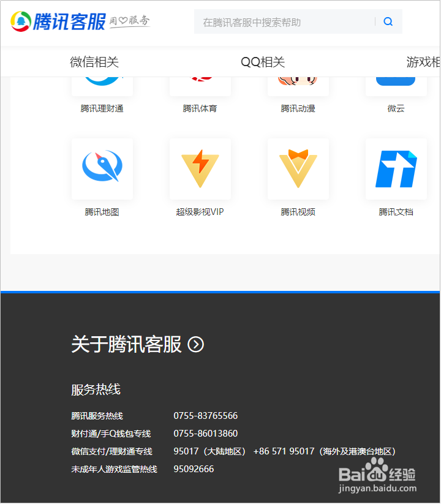Image resolution: width=441 pixels, height=504 pixels.
Task: Click the 超级影视VIP label
Action: [x=200, y=212]
